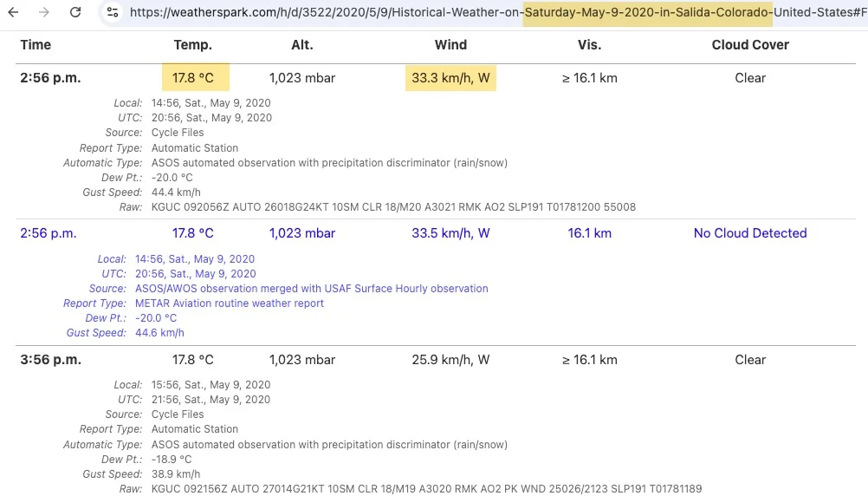Open the blue 2:56 p.m. observation row
The image size is (868, 496).
click(49, 233)
